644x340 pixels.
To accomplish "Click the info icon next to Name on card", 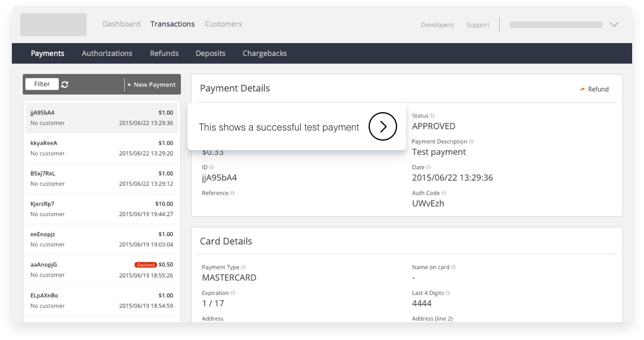I will (x=453, y=268).
